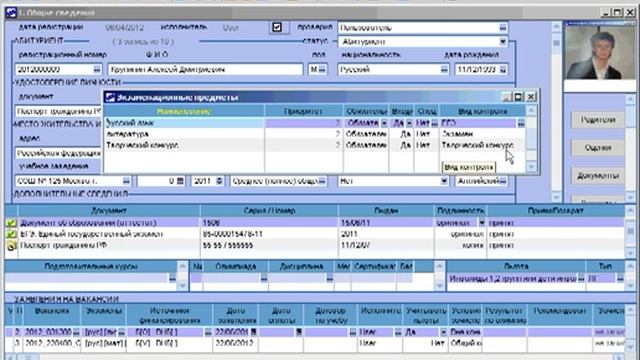
Task: Open lookup in the Олимпиада cell
Action: click(264, 278)
